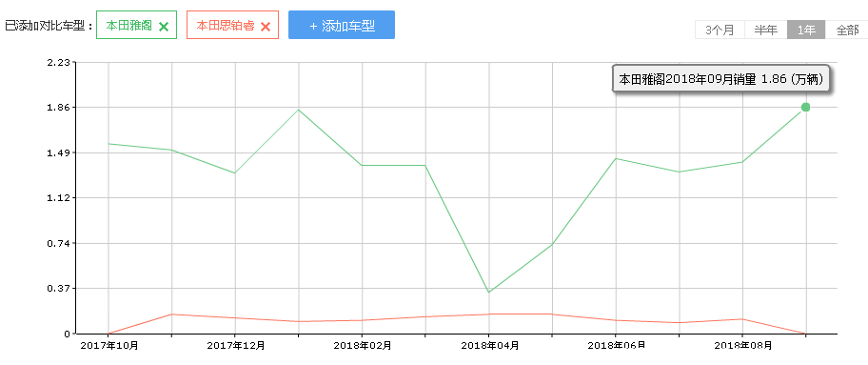The width and height of the screenshot is (868, 365).
Task: Click the green 本田雅阁 comparison tag
Action: click(129, 26)
